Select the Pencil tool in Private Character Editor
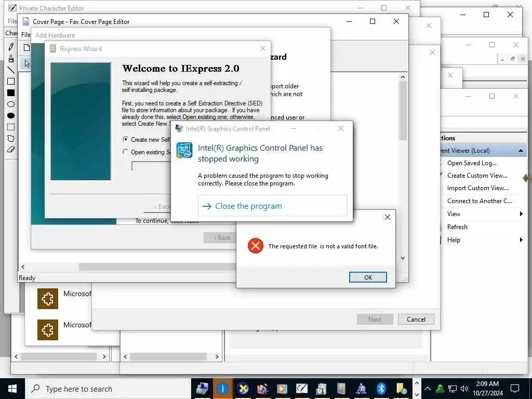The height and width of the screenshot is (399, 532). [x=11, y=47]
